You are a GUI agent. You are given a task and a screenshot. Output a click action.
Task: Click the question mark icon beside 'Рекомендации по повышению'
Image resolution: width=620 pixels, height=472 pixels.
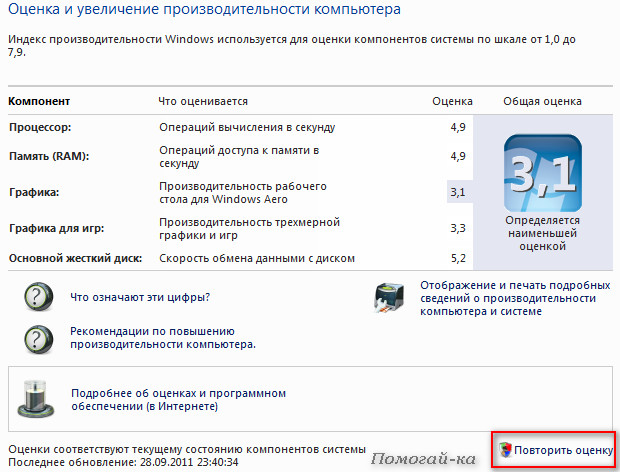(x=38, y=339)
